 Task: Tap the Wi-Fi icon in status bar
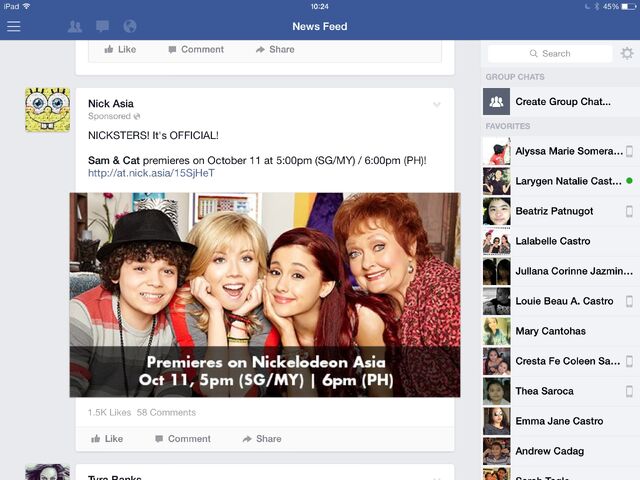click(x=27, y=6)
